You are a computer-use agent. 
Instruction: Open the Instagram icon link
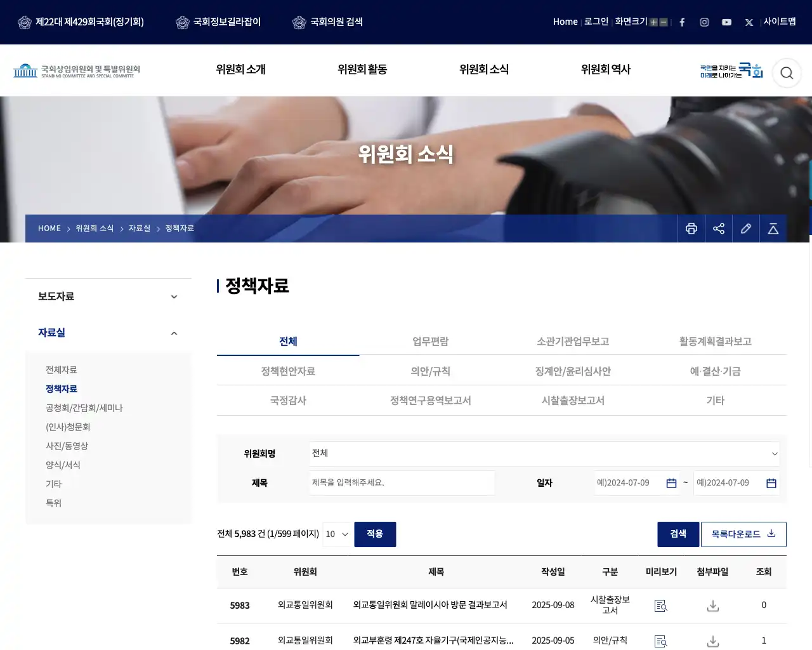pyautogui.click(x=704, y=22)
